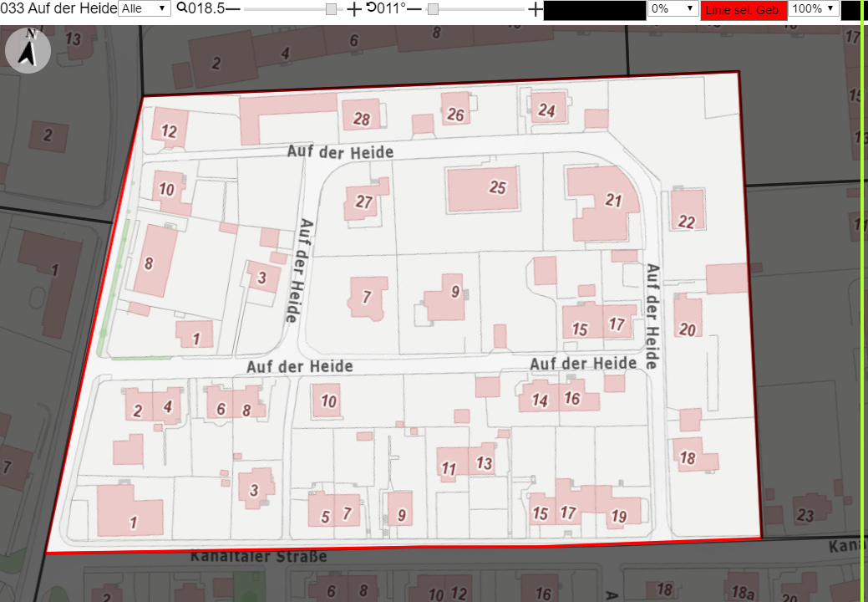Click the '033 Auf der Heide' title label
Screen dimensions: 868x602
pos(58,8)
